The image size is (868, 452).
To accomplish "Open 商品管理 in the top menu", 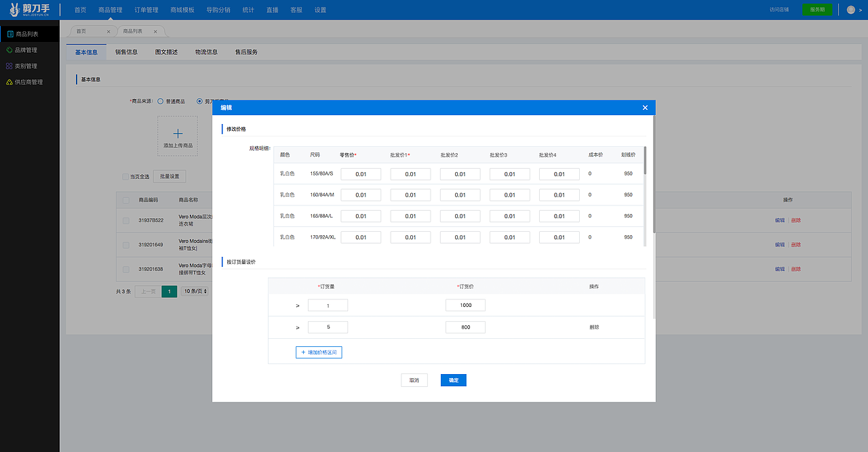I will coord(110,10).
